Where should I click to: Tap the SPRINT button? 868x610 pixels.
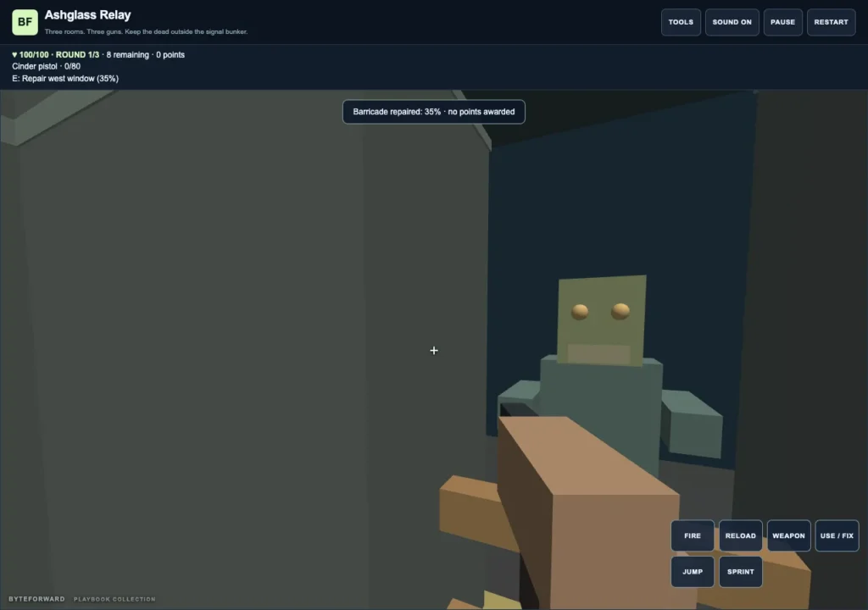[741, 572]
